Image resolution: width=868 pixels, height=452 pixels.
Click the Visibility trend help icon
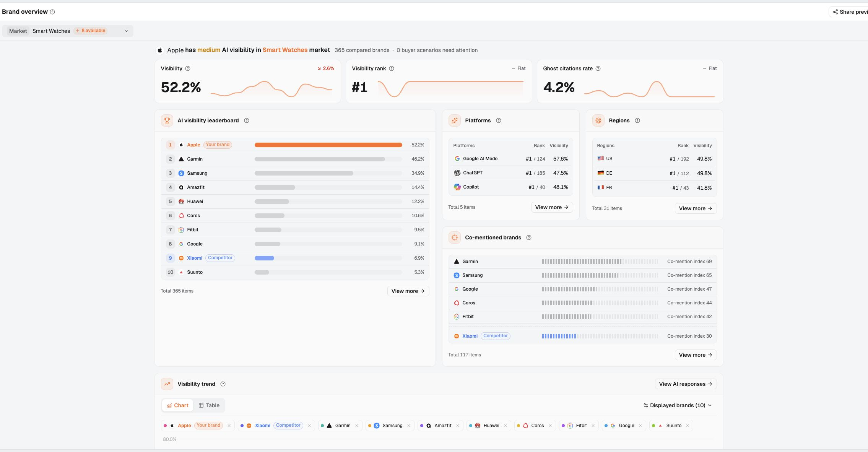point(223,384)
